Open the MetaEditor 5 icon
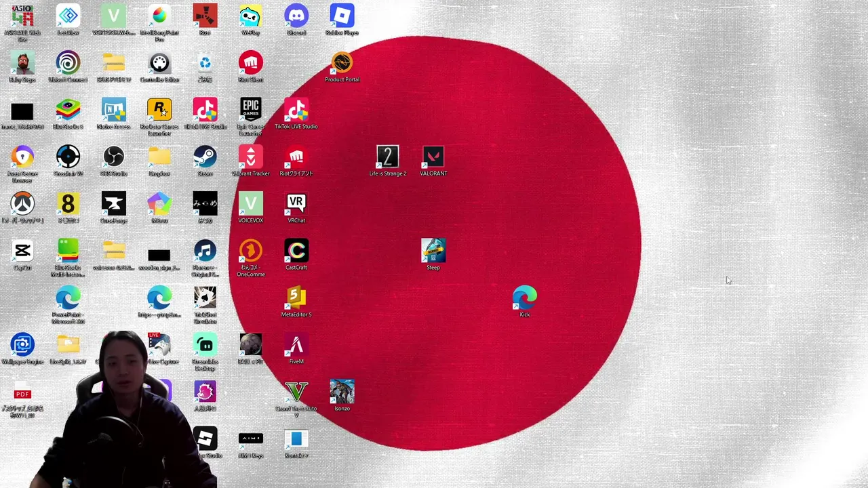 point(296,298)
